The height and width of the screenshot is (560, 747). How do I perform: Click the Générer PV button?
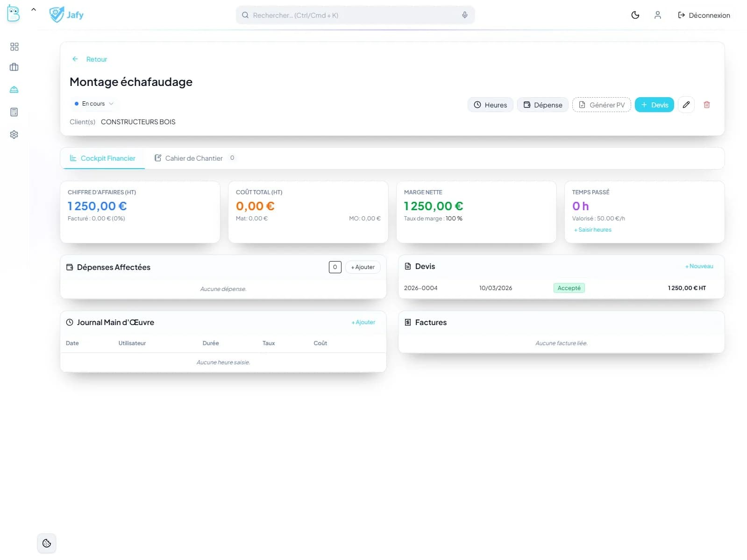tap(601, 105)
